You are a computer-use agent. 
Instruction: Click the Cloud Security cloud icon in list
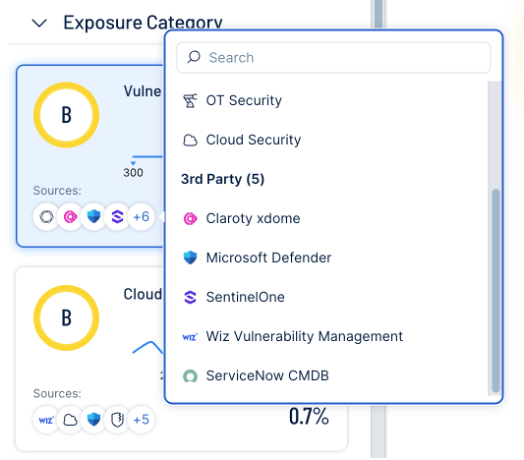[190, 140]
